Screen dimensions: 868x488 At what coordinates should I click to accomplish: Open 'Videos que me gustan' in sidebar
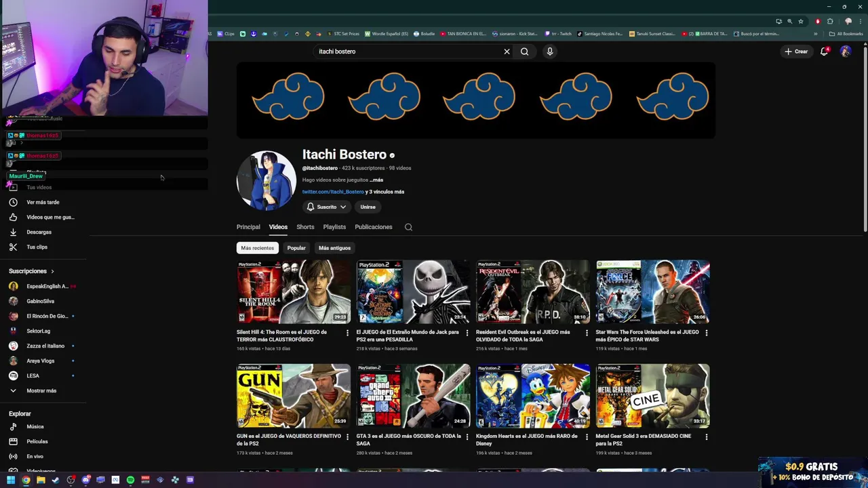pos(41,217)
